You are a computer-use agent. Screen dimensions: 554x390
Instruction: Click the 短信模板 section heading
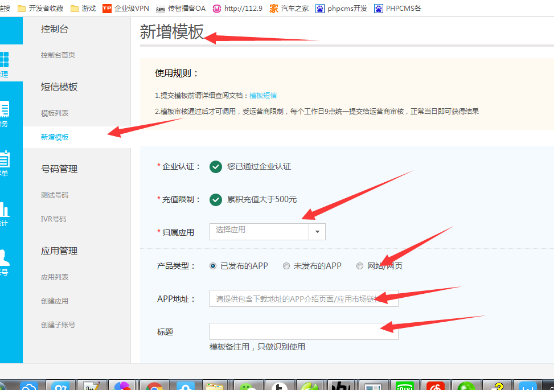click(x=59, y=87)
